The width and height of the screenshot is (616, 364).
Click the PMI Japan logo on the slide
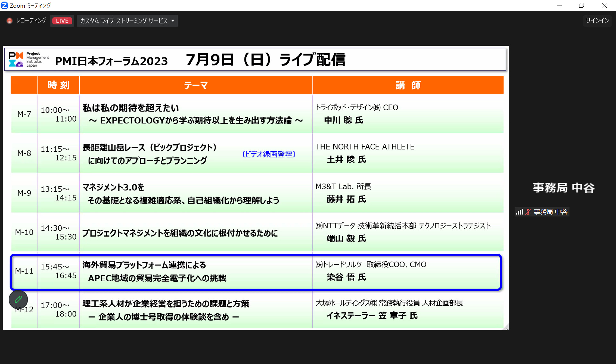[x=29, y=60]
